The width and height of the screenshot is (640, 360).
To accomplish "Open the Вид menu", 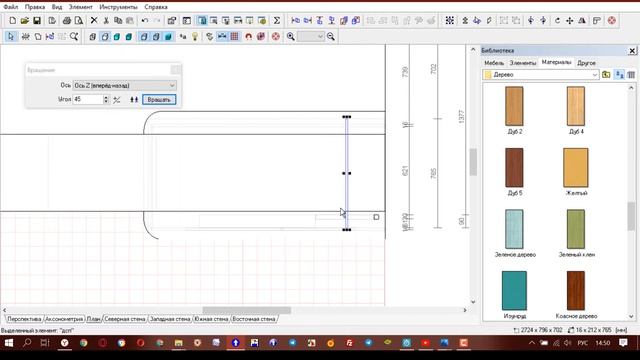I will 57,7.
